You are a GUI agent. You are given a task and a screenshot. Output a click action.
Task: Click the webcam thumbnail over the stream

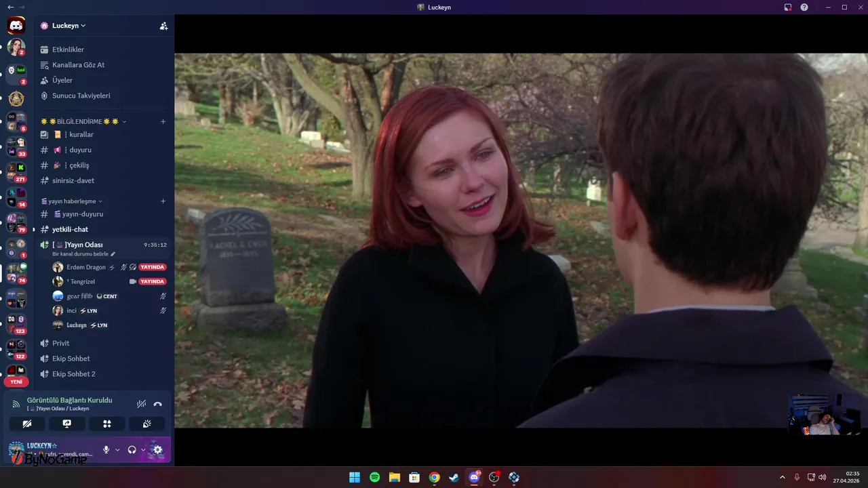(825, 415)
